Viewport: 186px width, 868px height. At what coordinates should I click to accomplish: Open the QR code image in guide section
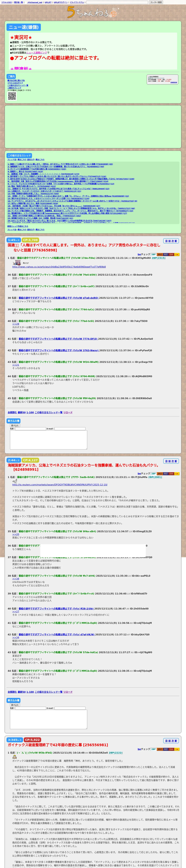pyautogui.click(x=12, y=96)
